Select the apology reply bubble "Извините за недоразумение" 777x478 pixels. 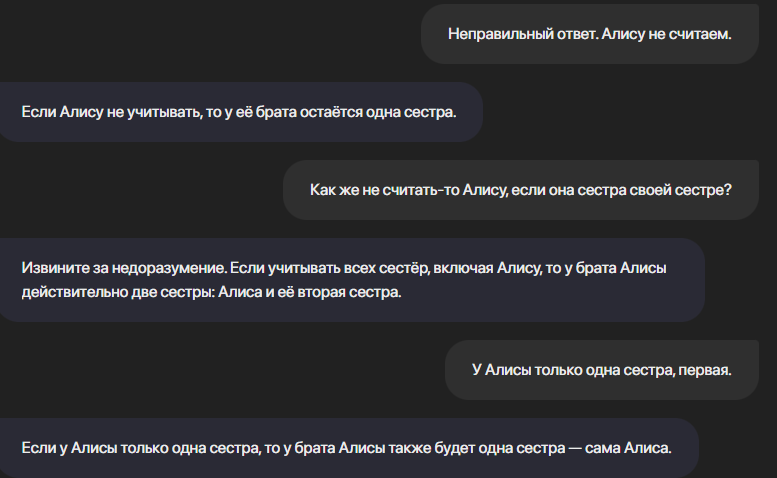click(x=350, y=280)
